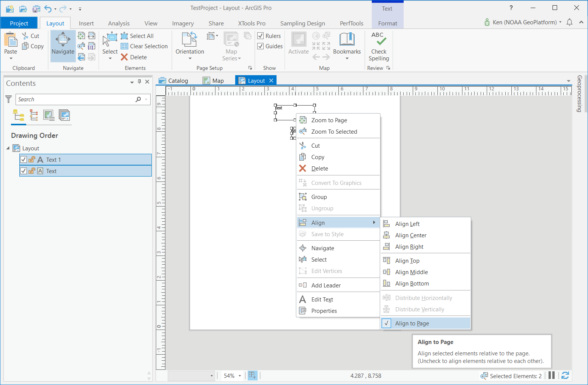Viewport: 588px width, 385px height.
Task: Open the notifications bell
Action: (x=569, y=22)
